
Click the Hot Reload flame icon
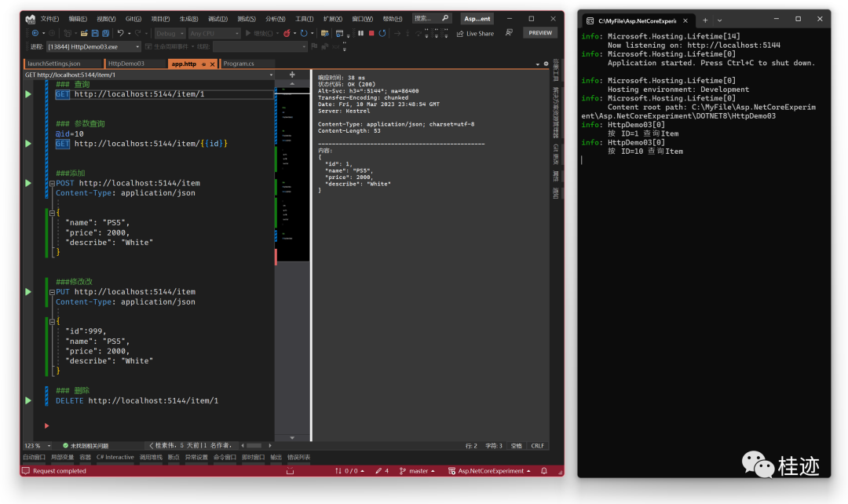(x=287, y=34)
